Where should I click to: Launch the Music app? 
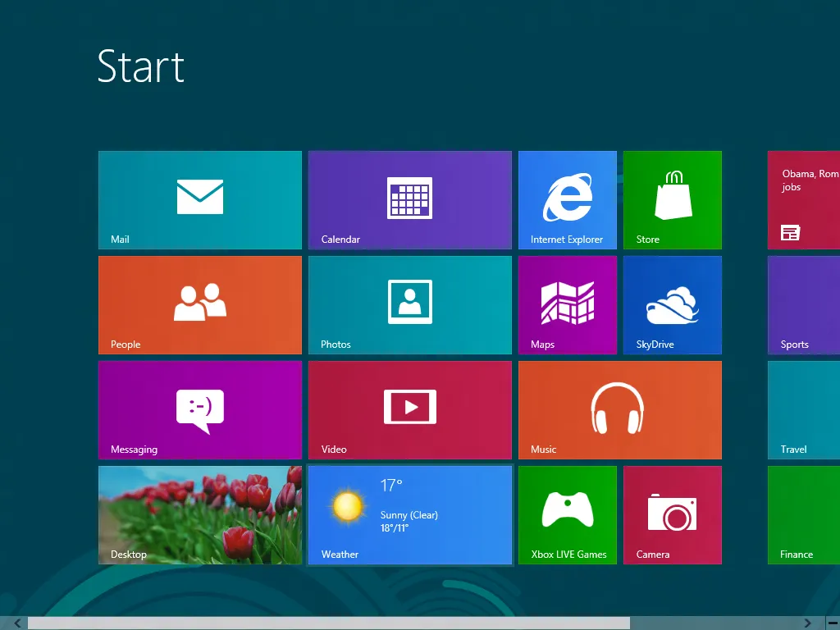619,409
